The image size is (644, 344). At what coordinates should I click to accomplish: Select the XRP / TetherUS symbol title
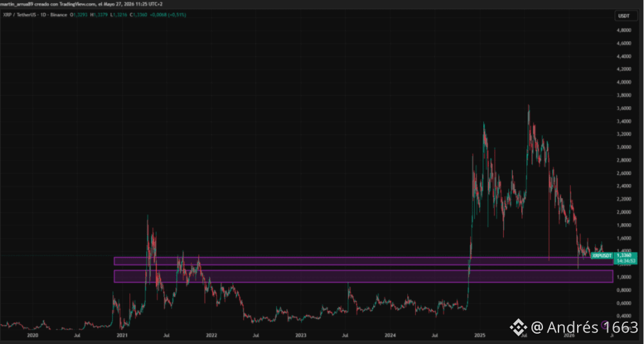click(x=19, y=15)
